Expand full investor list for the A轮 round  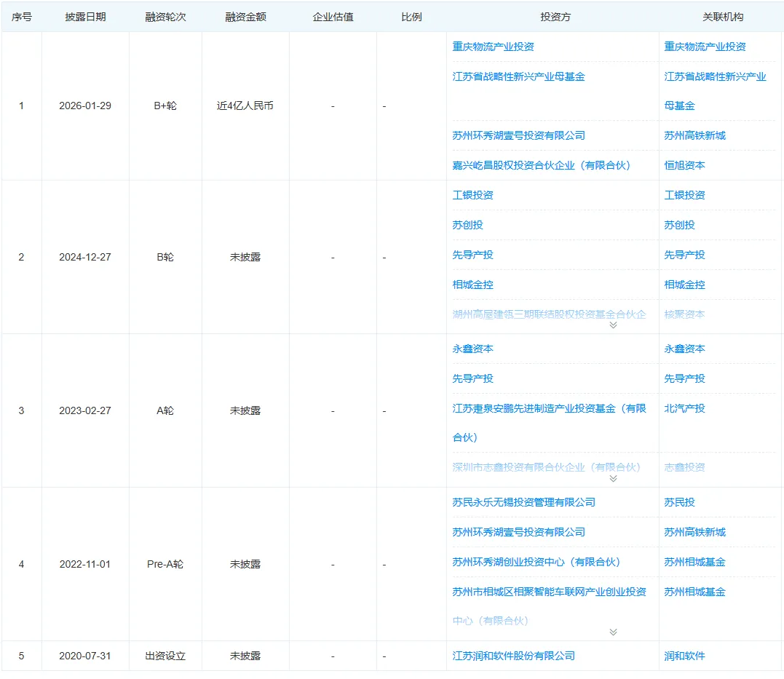point(613,478)
